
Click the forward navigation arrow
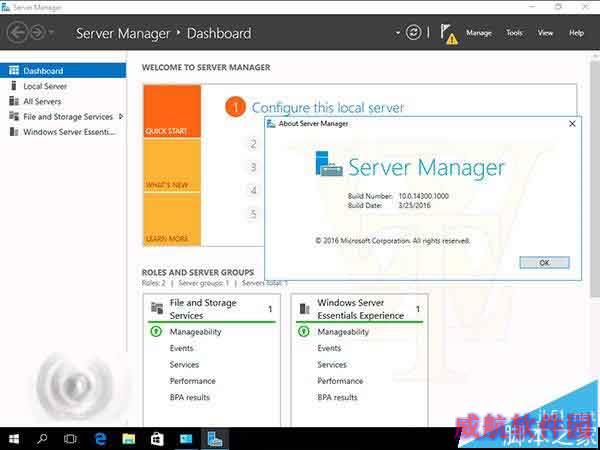[x=38, y=33]
